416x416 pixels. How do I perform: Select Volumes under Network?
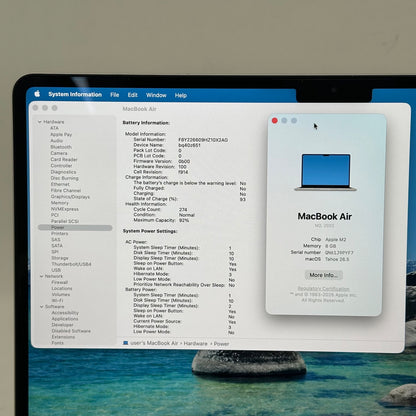(61, 294)
